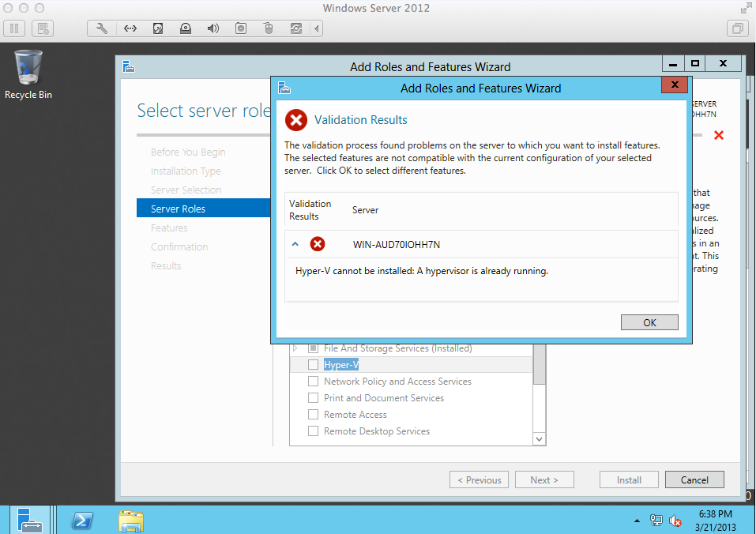This screenshot has width=756, height=534.
Task: Go to Installation Type step
Action: [x=186, y=171]
